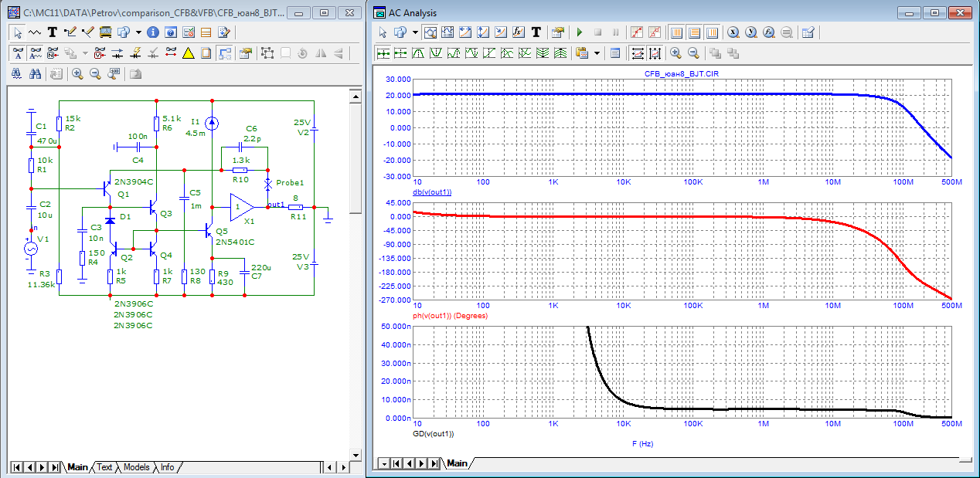The image size is (980, 478).
Task: Expand the dropdown arrow beside the clipboard icon
Action: pyautogui.click(x=597, y=53)
